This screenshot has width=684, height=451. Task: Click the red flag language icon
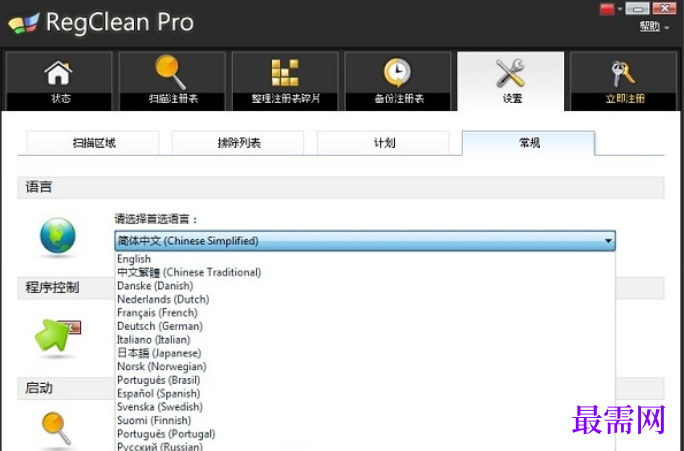(x=607, y=9)
